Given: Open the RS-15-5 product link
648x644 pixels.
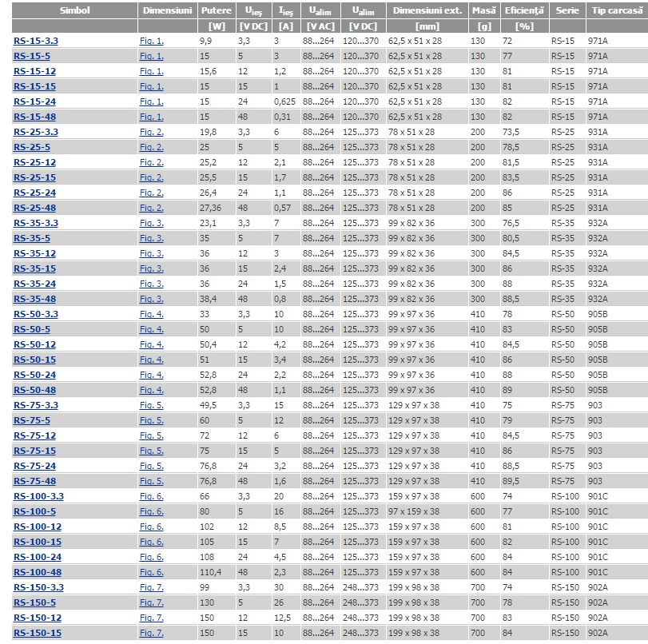Looking at the screenshot, I should pos(32,56).
